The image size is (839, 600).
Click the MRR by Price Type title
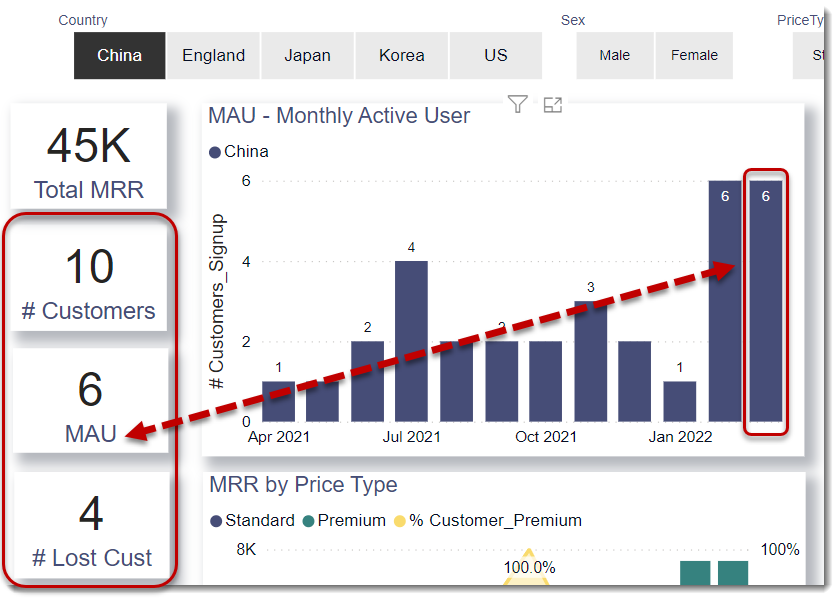pos(303,484)
